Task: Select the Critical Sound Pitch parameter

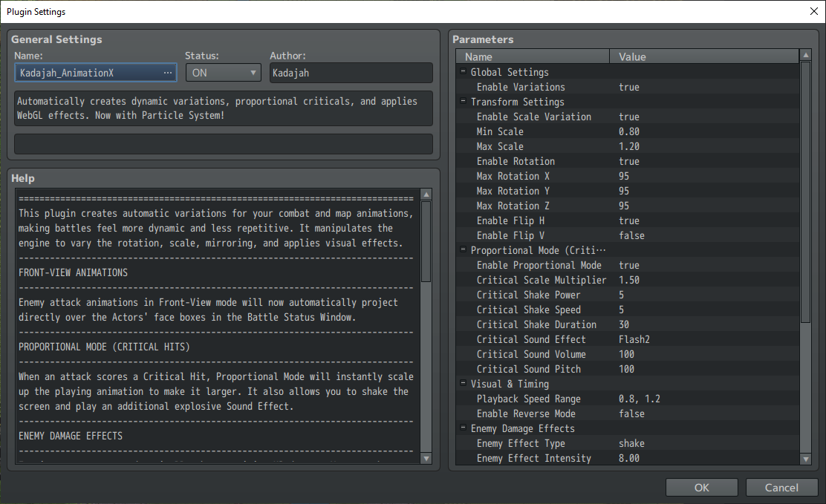Action: [628, 369]
